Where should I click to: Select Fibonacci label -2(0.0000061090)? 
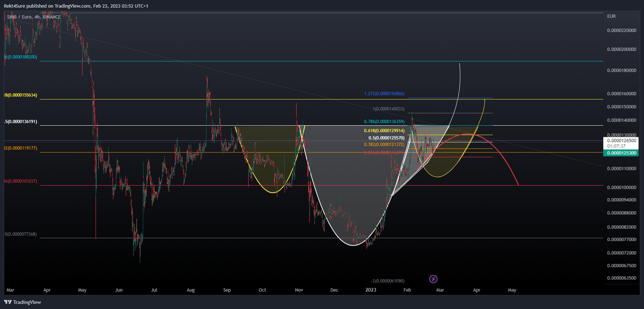point(388,281)
